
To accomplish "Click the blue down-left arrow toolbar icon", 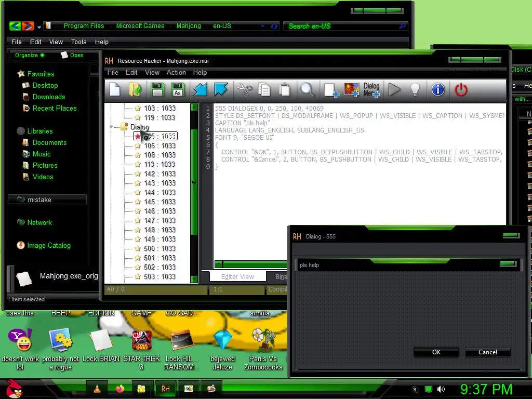I will click(200, 89).
